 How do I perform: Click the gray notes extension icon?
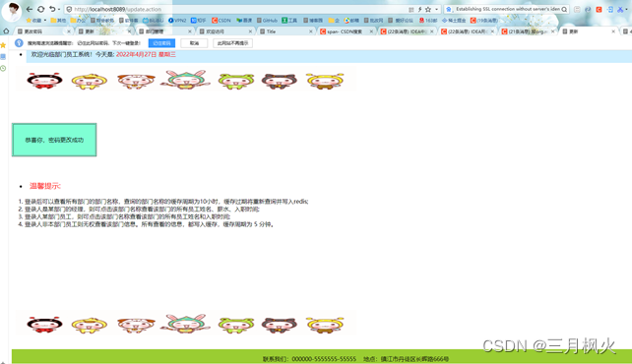point(577,9)
